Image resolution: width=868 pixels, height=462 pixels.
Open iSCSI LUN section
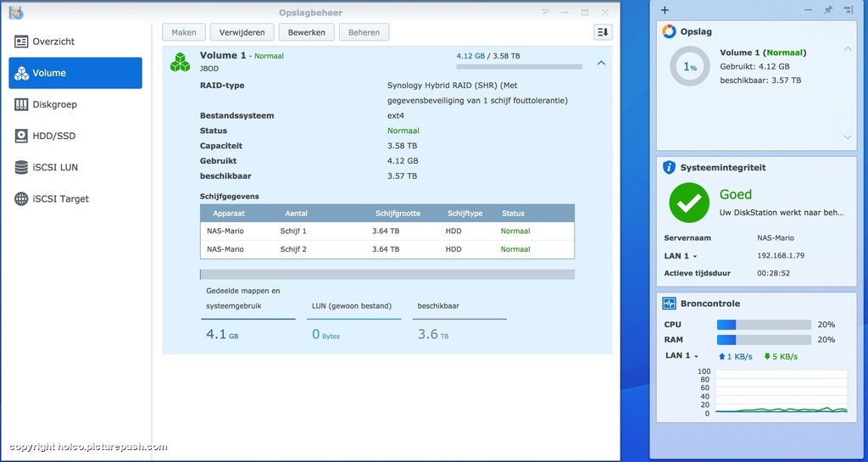[x=75, y=168]
